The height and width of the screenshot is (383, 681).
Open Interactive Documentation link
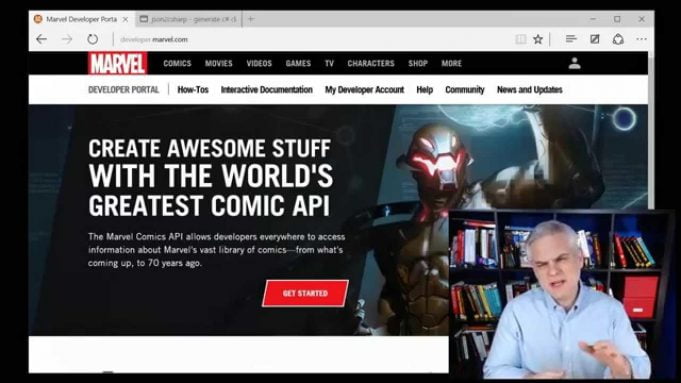(267, 90)
